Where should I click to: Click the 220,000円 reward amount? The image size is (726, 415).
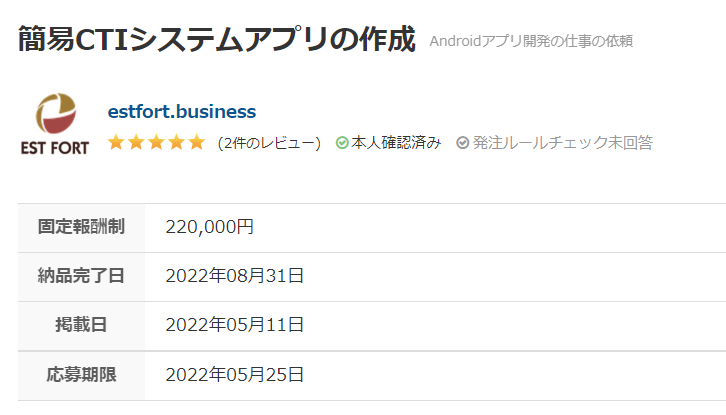click(x=210, y=227)
